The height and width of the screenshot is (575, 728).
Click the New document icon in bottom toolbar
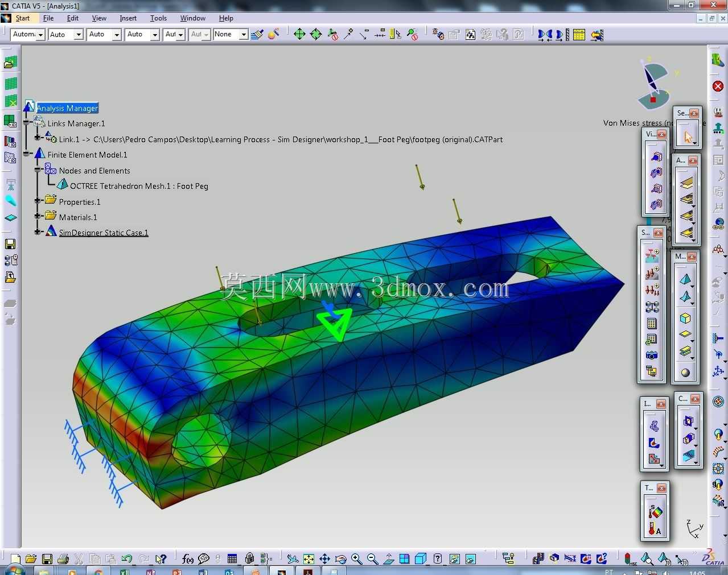(x=15, y=559)
